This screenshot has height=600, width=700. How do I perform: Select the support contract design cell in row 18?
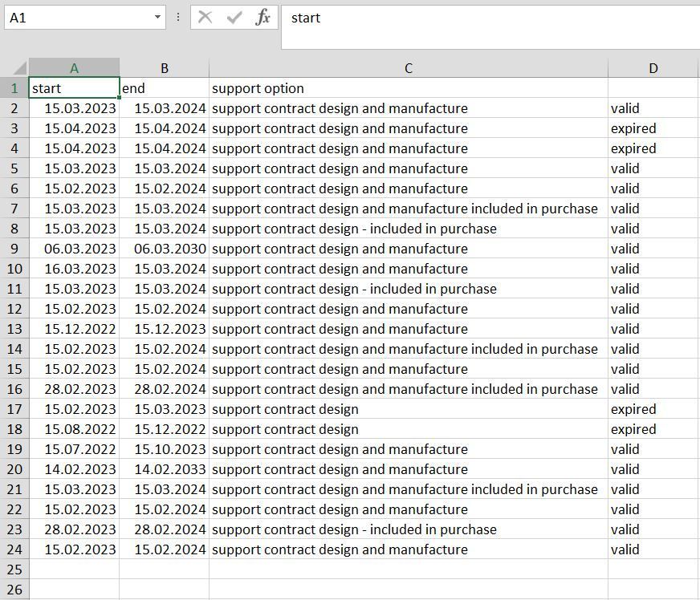(x=409, y=429)
